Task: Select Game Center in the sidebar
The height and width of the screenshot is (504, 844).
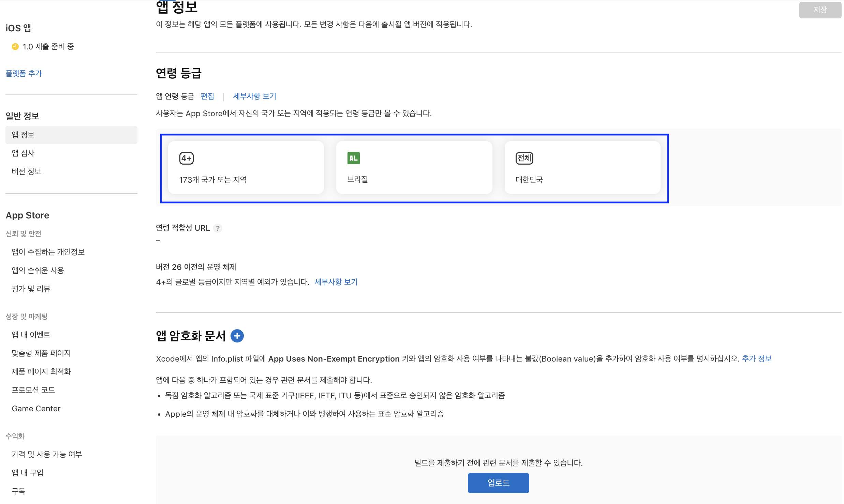Action: click(x=36, y=408)
